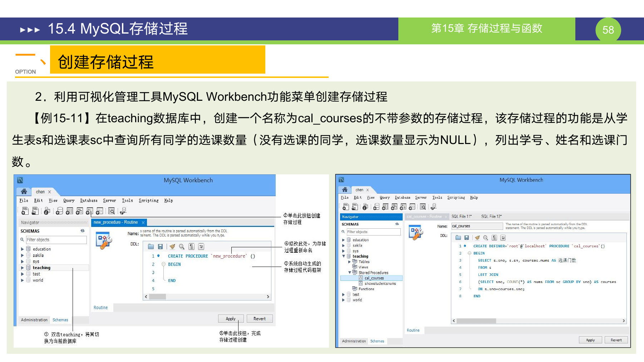This screenshot has height=362, width=644.
Task: Reconnect to DBMS in cal_courses window toolbar
Action: 433,207
